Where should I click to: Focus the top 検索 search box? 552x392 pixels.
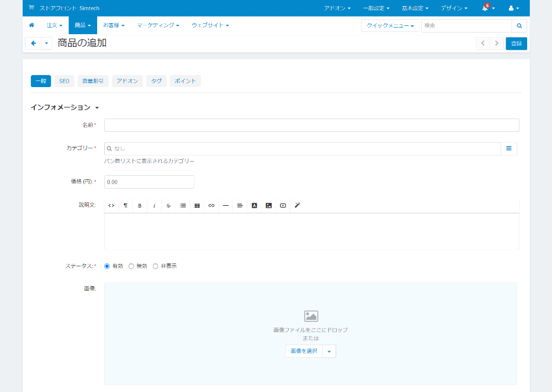coord(466,26)
